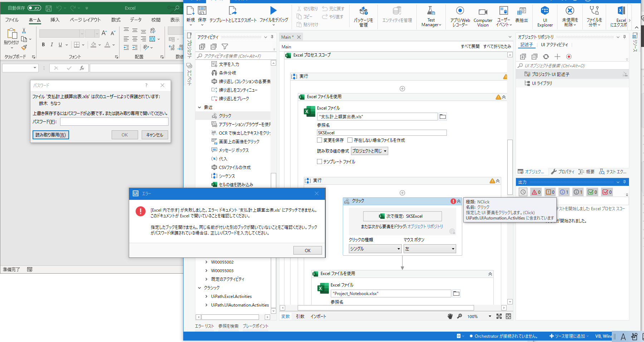644x342 pixels.
Task: Click the filter icon in アクティビティ panel
Action: click(x=225, y=47)
